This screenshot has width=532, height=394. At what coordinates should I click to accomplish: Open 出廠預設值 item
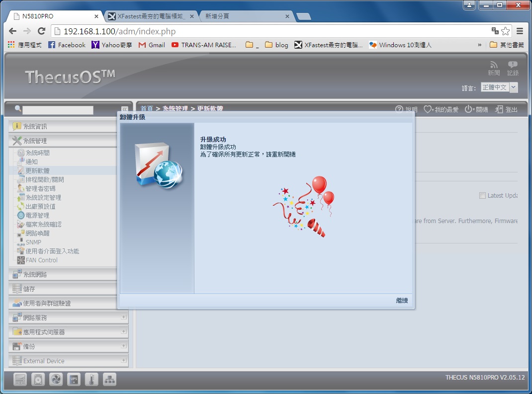(40, 207)
